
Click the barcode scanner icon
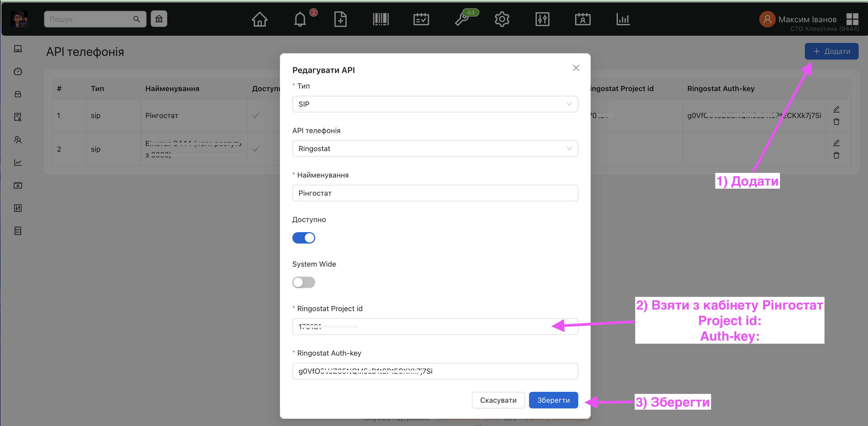pos(381,19)
